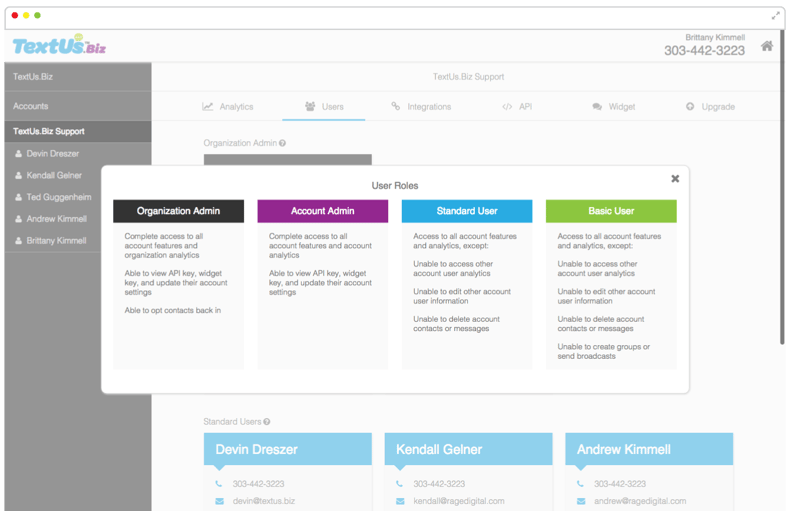Click the TextUs.Biz logo
The height and width of the screenshot is (511, 790).
tap(59, 45)
